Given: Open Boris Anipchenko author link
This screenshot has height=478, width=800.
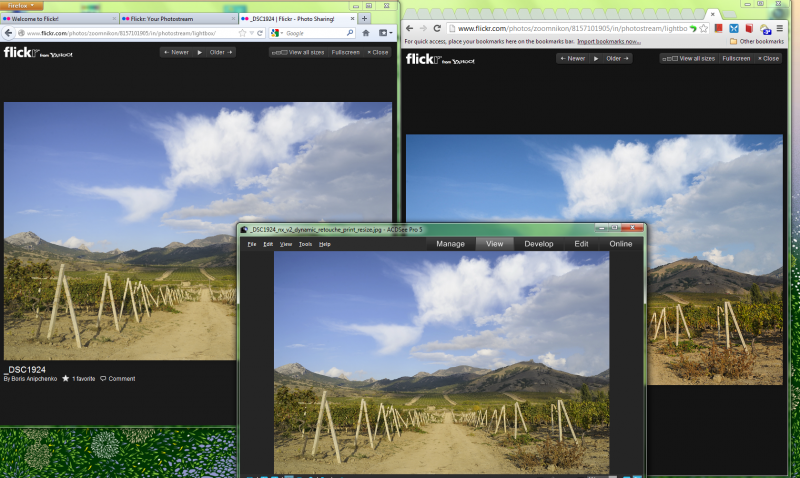Looking at the screenshot, I should [34, 379].
